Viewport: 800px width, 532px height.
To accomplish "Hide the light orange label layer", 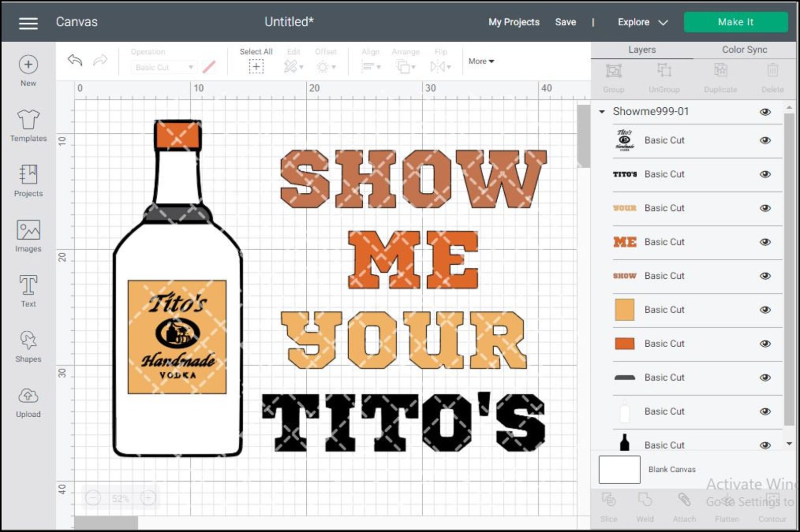I will [765, 310].
